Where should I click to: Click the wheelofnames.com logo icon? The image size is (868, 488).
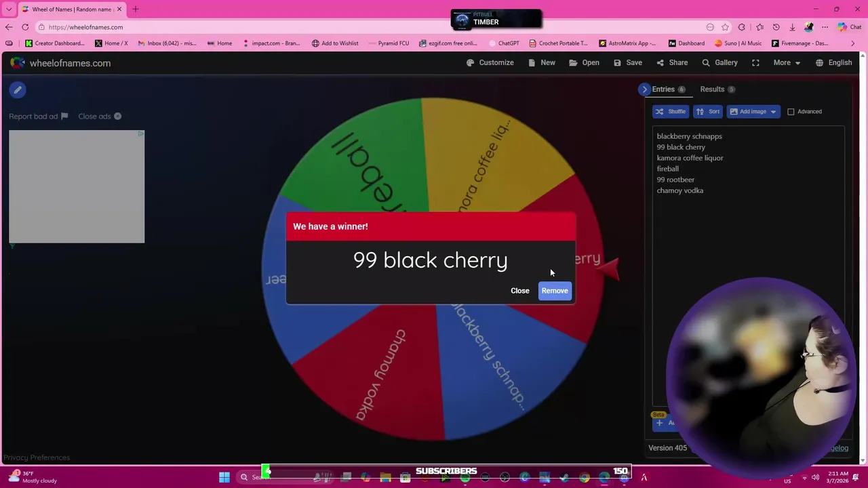[x=18, y=63]
